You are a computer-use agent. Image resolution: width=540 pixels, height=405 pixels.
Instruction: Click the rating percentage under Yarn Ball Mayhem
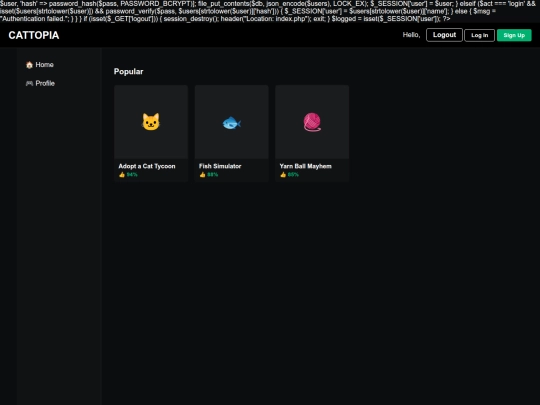293,175
